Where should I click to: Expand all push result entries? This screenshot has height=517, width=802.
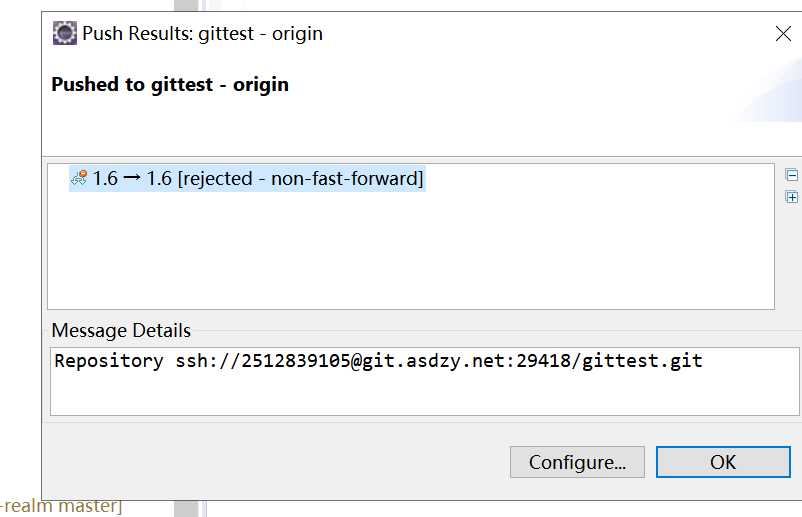pyautogui.click(x=791, y=197)
